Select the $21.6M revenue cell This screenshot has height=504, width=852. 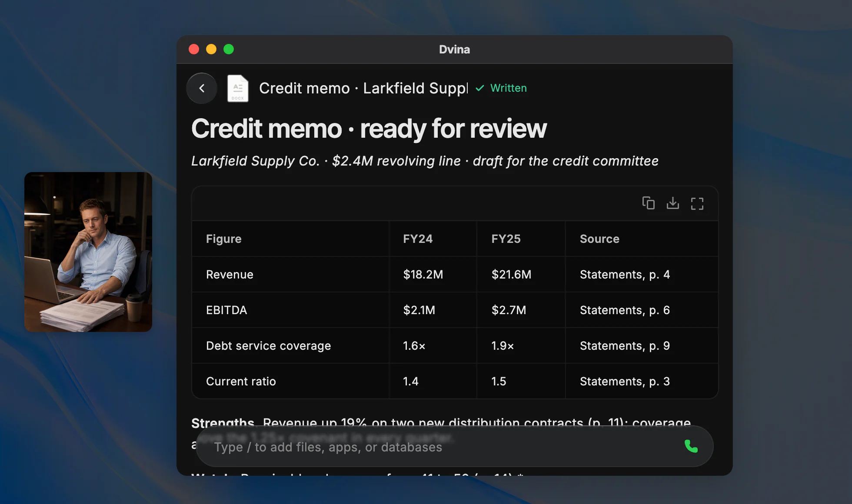(x=511, y=274)
